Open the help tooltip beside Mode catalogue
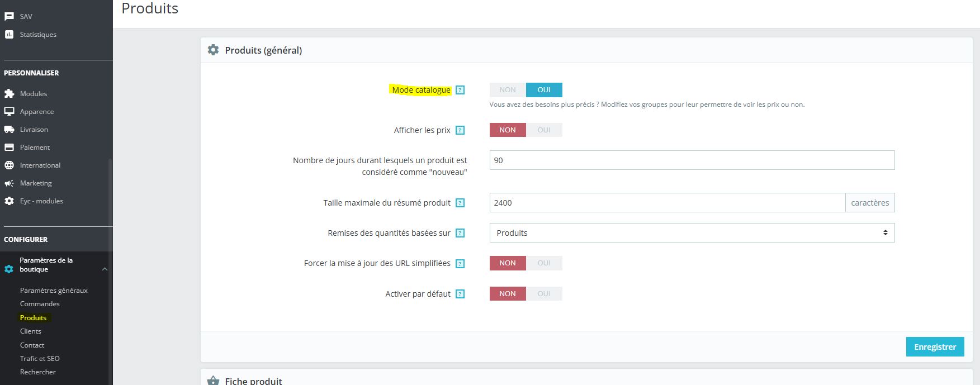This screenshot has height=385, width=980. pos(460,89)
